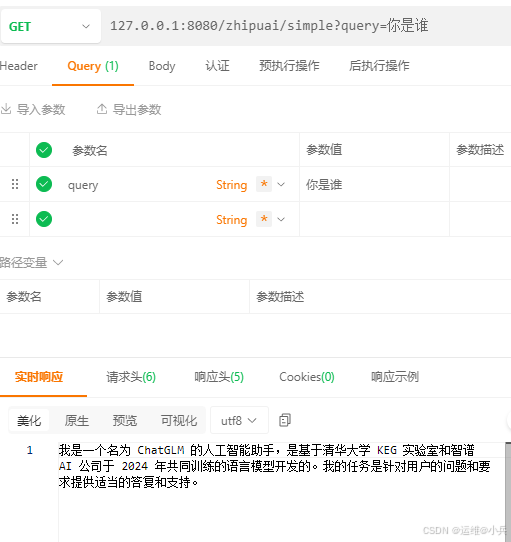Click the 导入参数 button label

point(41,110)
